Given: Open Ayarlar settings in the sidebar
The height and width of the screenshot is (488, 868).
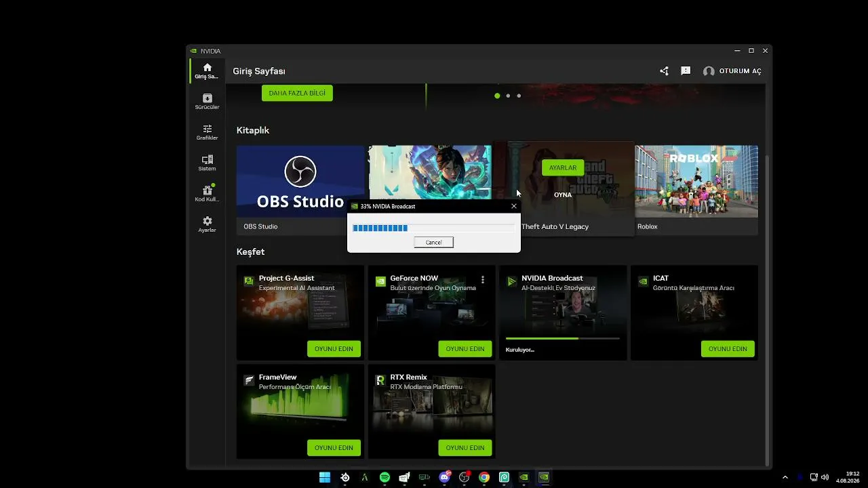Looking at the screenshot, I should [207, 224].
